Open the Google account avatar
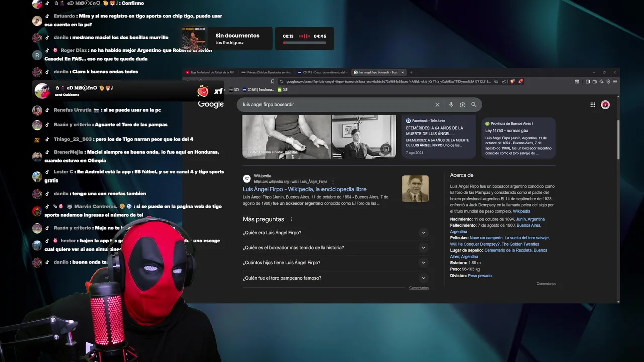 pyautogui.click(x=605, y=105)
